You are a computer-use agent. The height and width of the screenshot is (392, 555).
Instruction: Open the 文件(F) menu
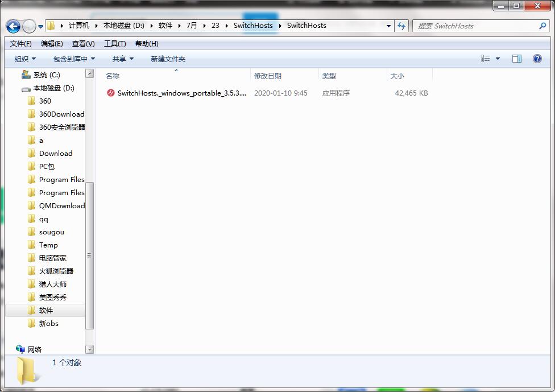coord(20,44)
